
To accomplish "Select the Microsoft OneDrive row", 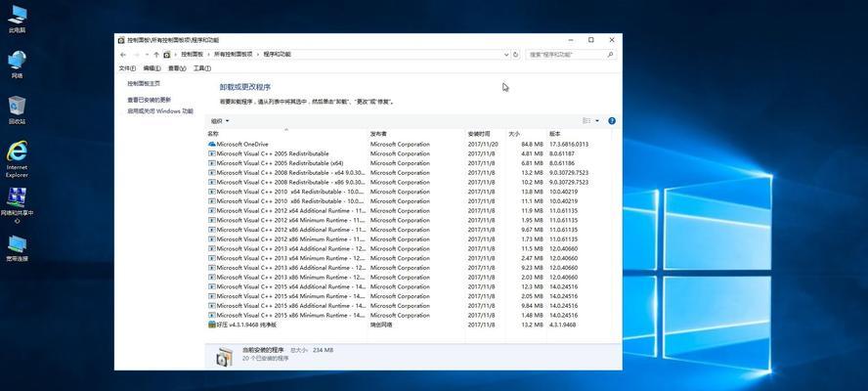I will 410,144.
